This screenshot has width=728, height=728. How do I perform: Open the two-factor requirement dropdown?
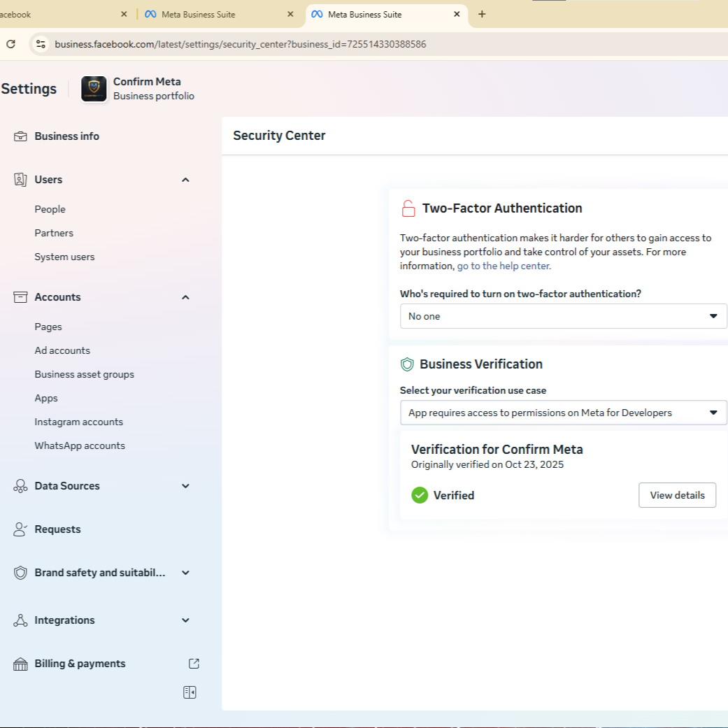[x=563, y=316]
